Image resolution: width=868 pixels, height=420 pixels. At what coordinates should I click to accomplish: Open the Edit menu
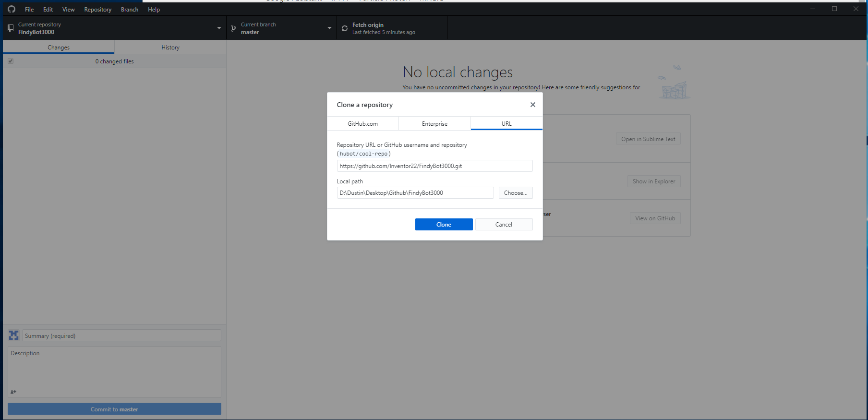pos(48,9)
